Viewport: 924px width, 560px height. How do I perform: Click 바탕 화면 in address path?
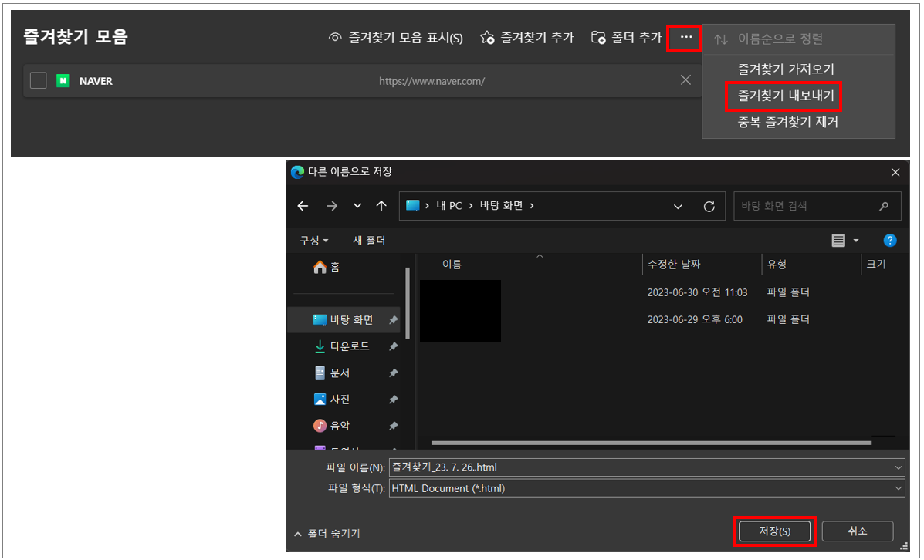[x=502, y=205]
